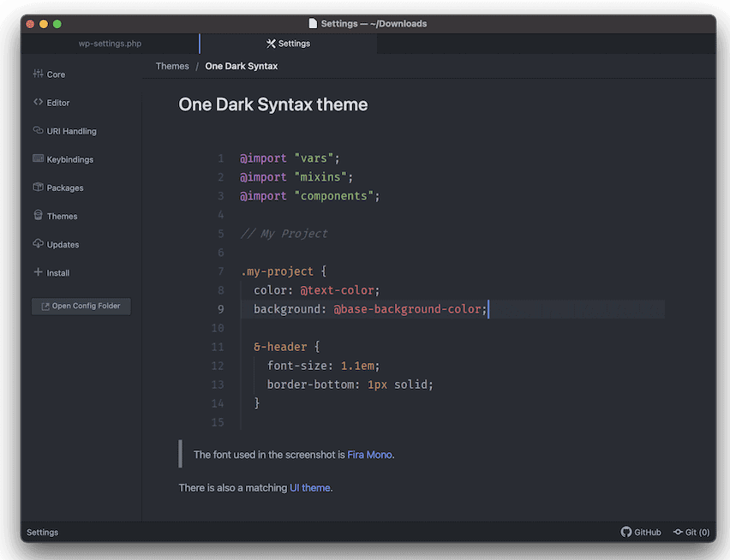The height and width of the screenshot is (560, 730).
Task: Switch to the wp-settings.php tab
Action: pos(110,44)
